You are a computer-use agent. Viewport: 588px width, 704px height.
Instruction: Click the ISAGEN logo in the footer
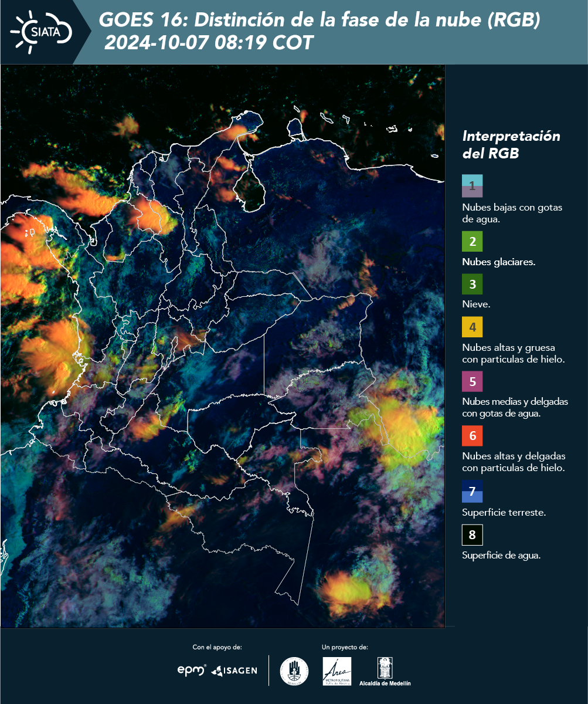(x=234, y=670)
